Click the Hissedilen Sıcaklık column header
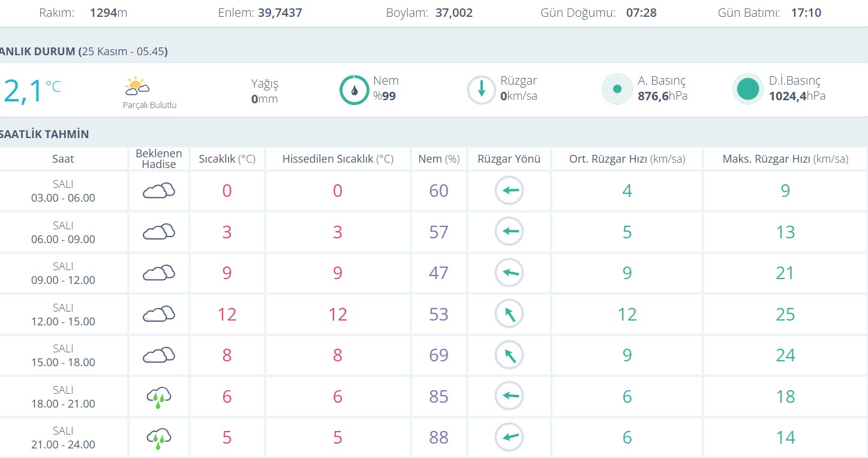The height and width of the screenshot is (458, 868). (x=338, y=159)
